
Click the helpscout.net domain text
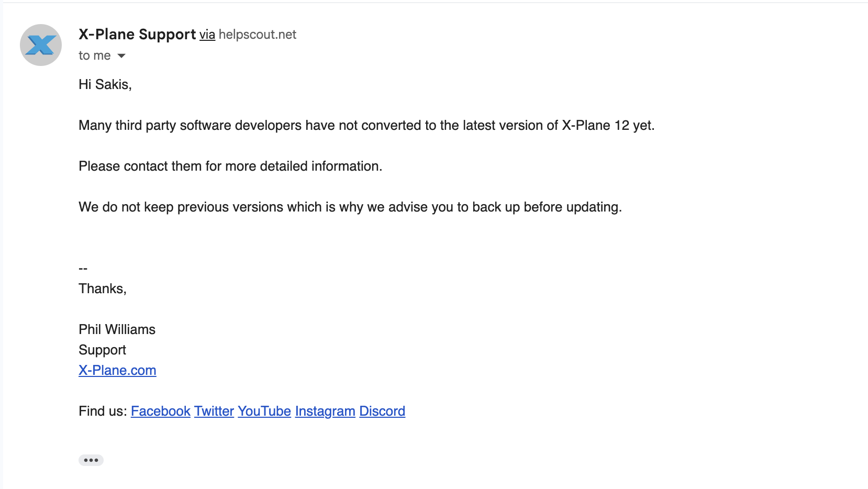coord(257,35)
